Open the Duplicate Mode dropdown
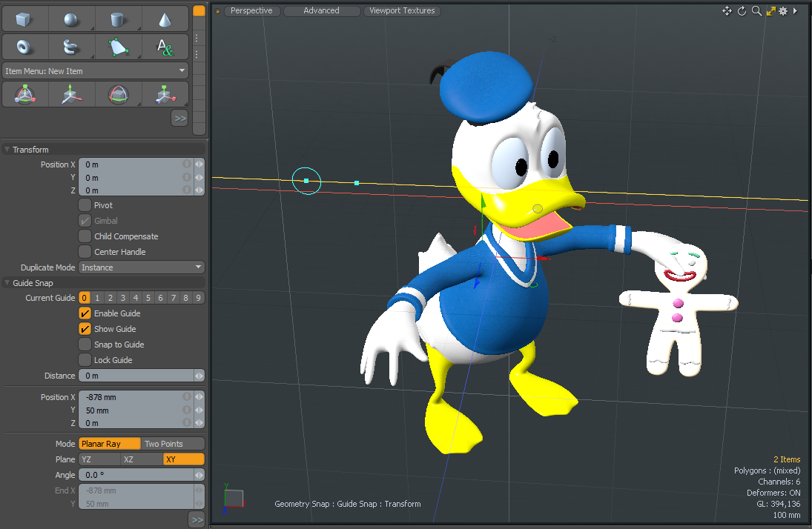This screenshot has height=529, width=812. click(x=141, y=267)
